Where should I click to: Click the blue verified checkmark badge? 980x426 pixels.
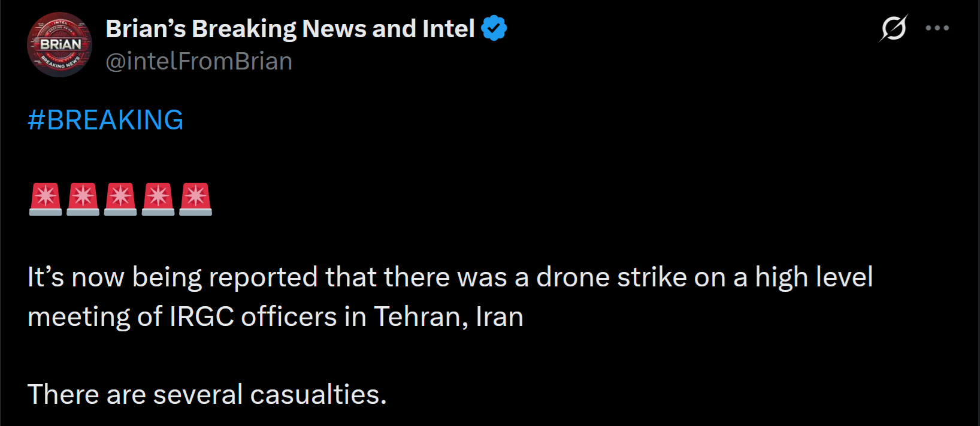click(x=494, y=28)
